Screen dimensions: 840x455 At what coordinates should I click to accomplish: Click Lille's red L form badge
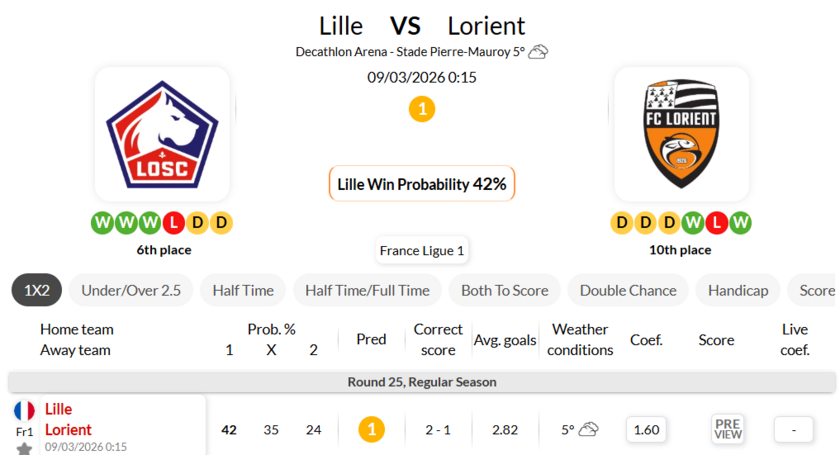coord(174,223)
